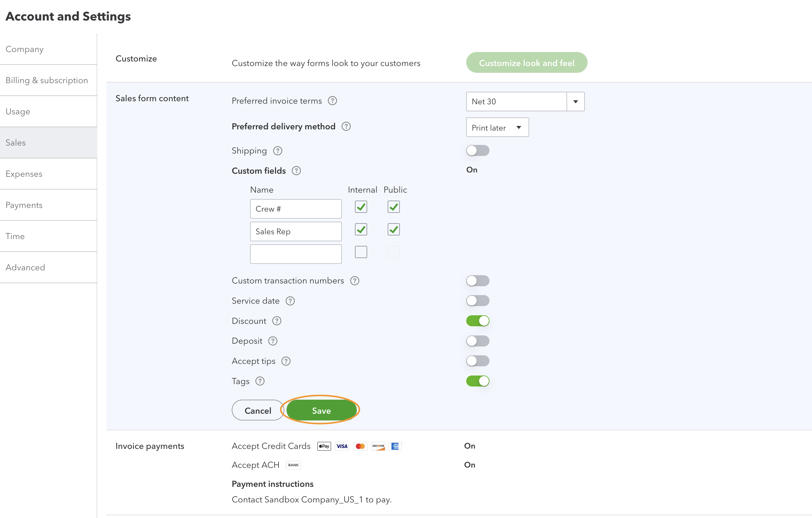The image size is (812, 518).
Task: Save the sales form content changes
Action: [x=321, y=410]
